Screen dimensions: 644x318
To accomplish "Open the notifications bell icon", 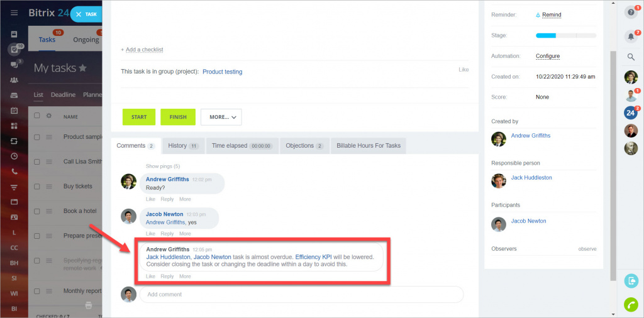I will (630, 36).
